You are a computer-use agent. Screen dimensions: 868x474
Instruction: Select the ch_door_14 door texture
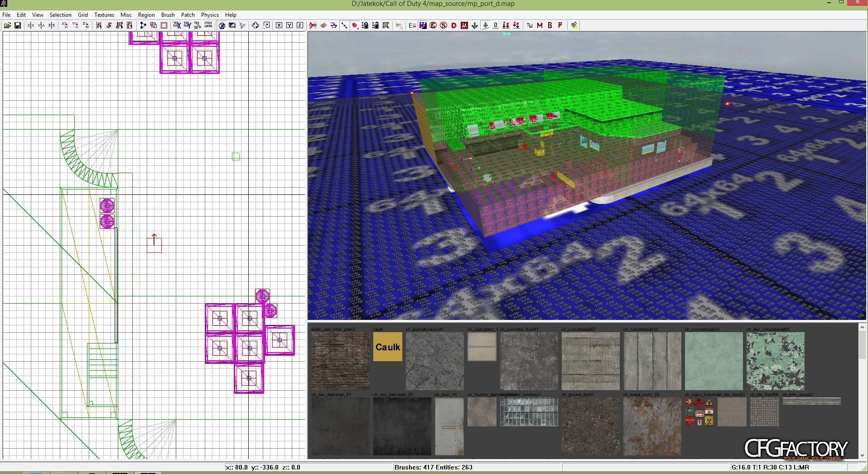[449, 426]
